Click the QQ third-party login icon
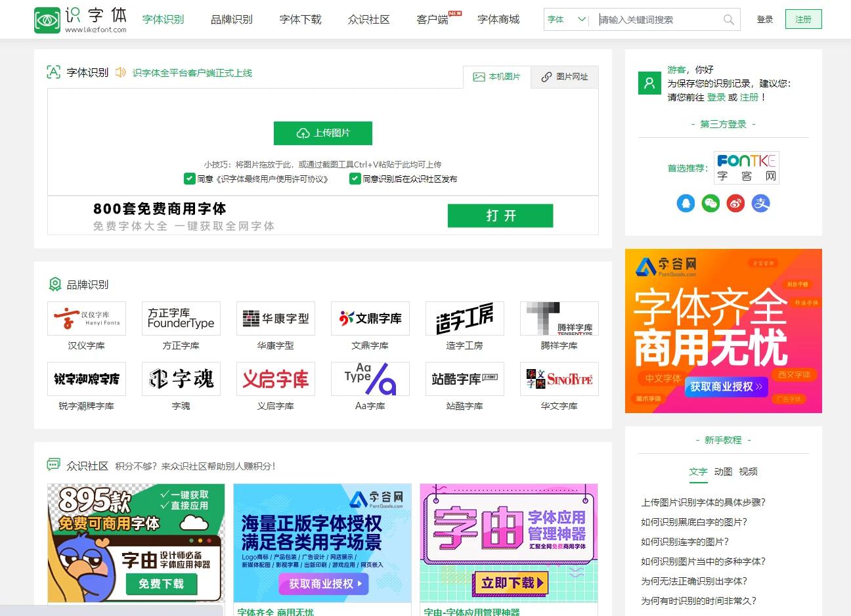The height and width of the screenshot is (616, 851). pyautogui.click(x=686, y=204)
